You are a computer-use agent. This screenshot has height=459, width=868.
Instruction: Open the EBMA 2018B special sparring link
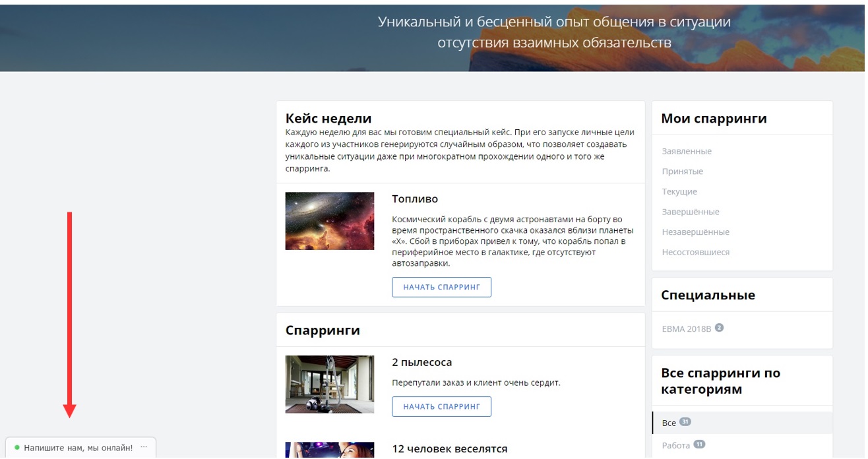click(x=686, y=328)
